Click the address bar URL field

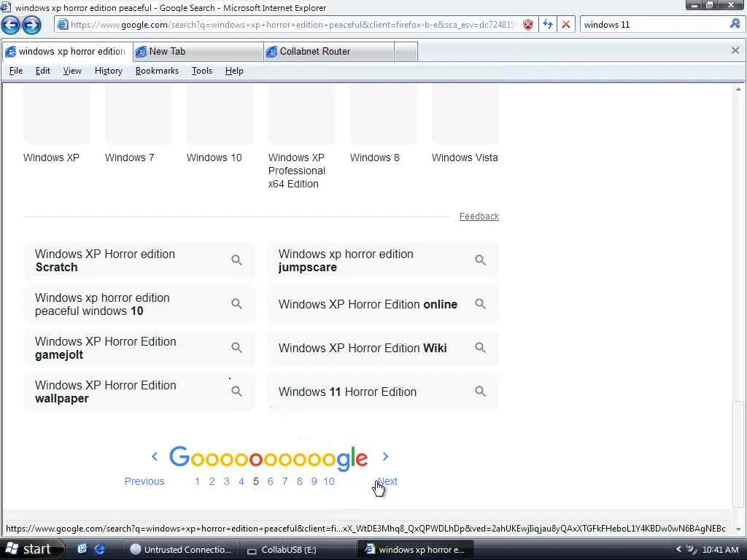click(293, 24)
